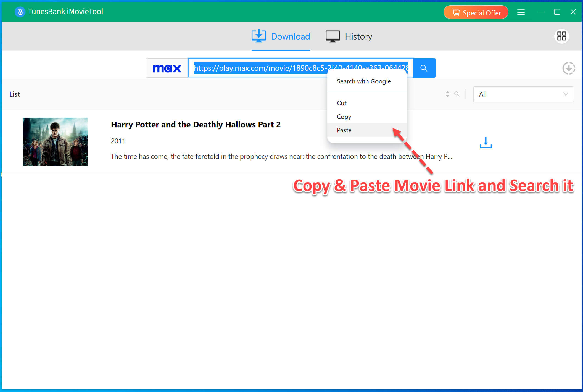
Task: Choose Search with Google from context menu
Action: pos(367,81)
